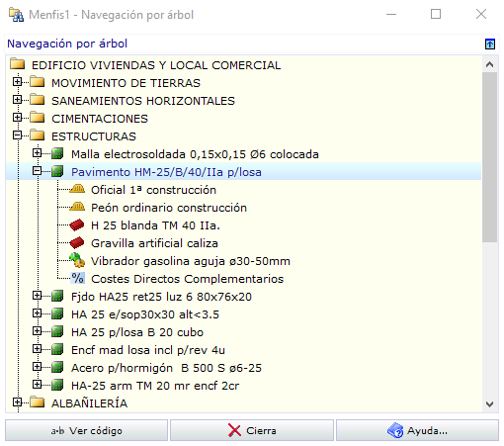Click the labor icon for Peón ordinario construcción
The height and width of the screenshot is (446, 504).
[77, 208]
